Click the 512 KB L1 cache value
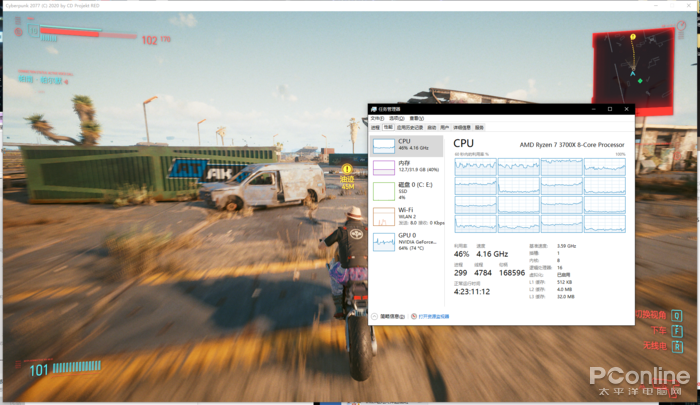This screenshot has width=700, height=405. click(564, 282)
